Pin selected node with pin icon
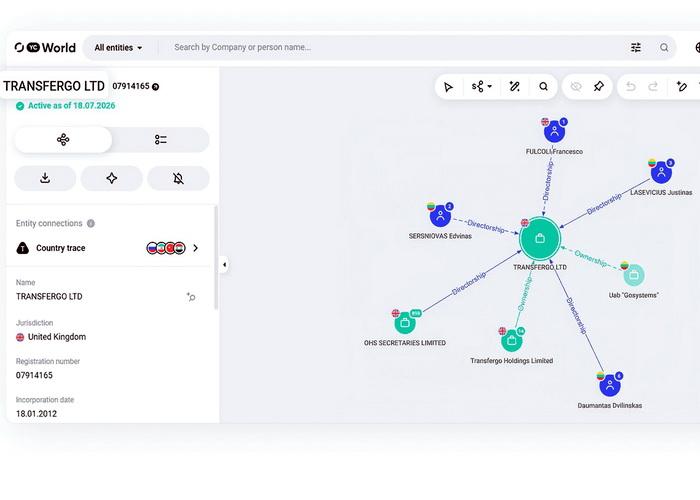 click(x=599, y=86)
